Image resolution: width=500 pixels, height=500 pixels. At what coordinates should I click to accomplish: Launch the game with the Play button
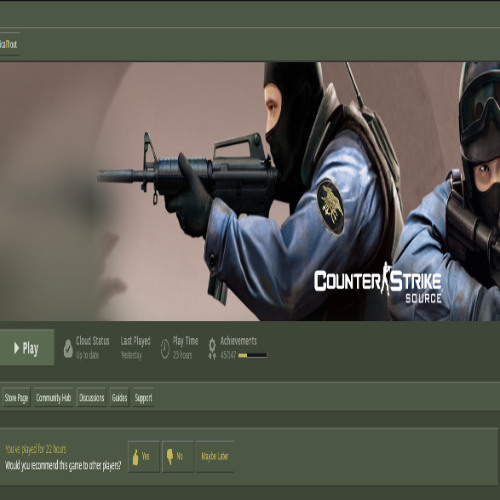click(x=27, y=348)
